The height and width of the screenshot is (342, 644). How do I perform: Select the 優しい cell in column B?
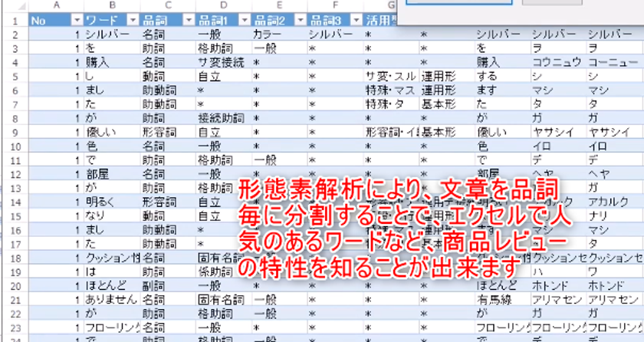point(112,132)
